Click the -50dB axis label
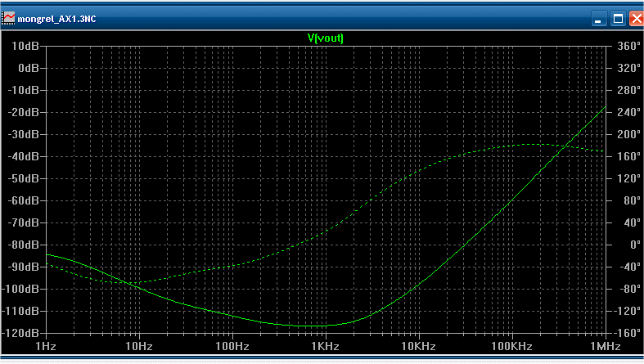This screenshot has width=644, height=364. click(x=24, y=179)
